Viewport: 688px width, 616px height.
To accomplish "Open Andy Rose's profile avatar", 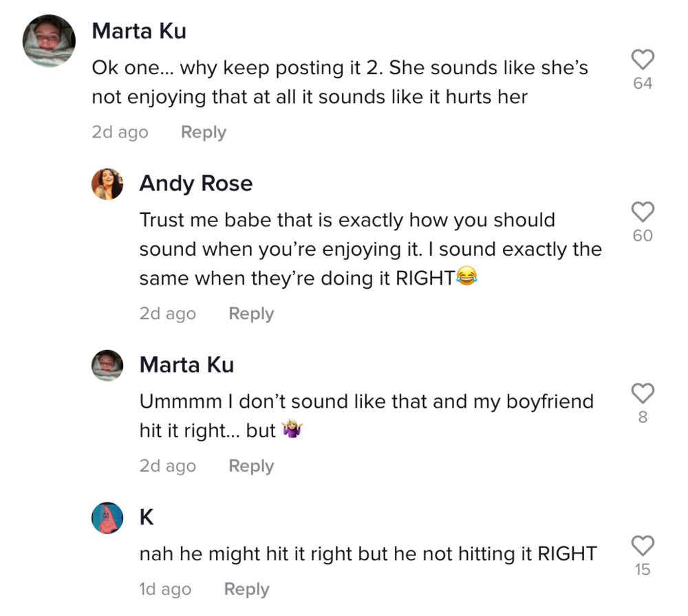I will [107, 184].
